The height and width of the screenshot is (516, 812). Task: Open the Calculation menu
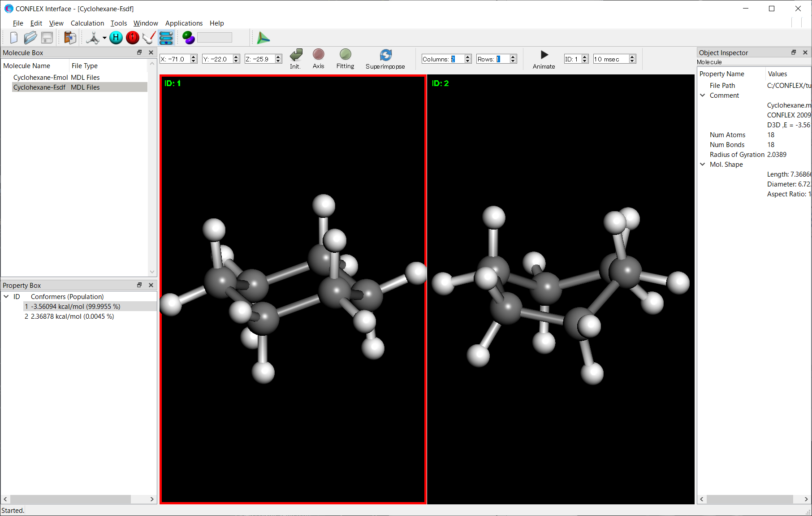87,23
